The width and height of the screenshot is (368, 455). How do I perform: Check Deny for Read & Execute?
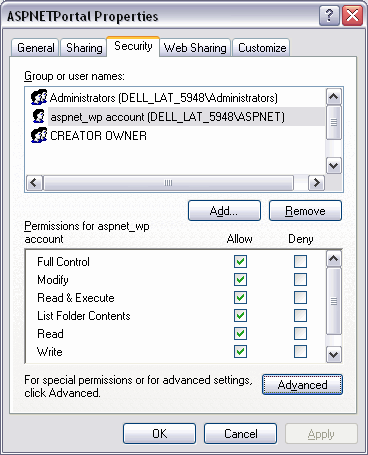coord(300,297)
